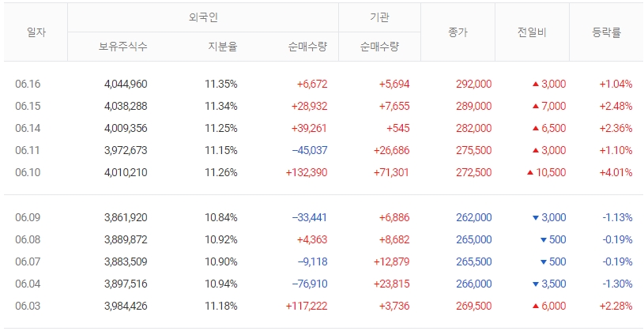Viewport: 644px width, 331px height.
Task: Click the ▲ 7,000 daily change
Action: click(x=549, y=107)
